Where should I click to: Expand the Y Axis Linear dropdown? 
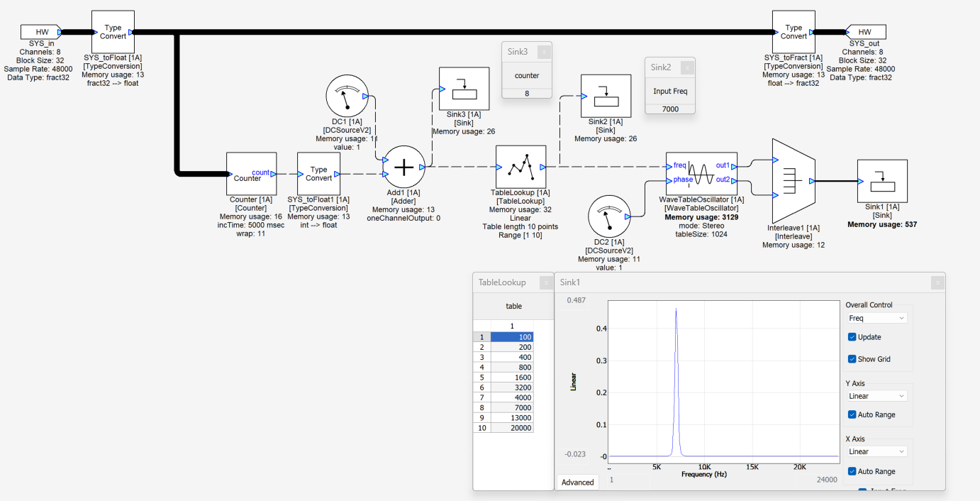click(x=876, y=396)
